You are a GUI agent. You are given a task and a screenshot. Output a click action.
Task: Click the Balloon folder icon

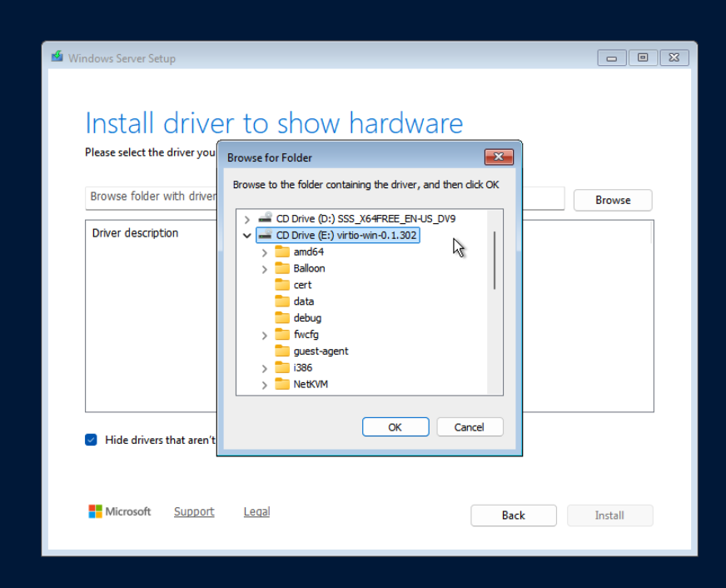click(x=282, y=268)
